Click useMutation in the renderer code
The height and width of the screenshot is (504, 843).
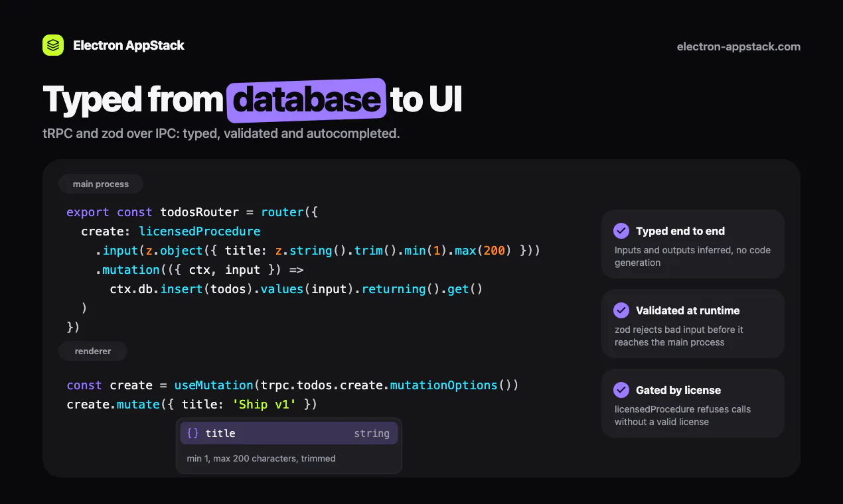pos(214,385)
